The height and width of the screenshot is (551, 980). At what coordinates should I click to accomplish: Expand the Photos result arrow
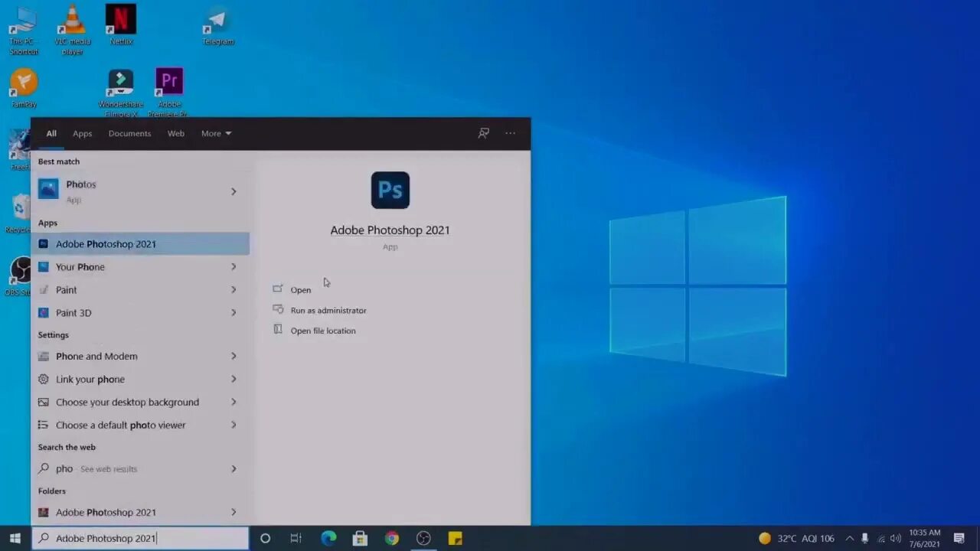coord(234,191)
